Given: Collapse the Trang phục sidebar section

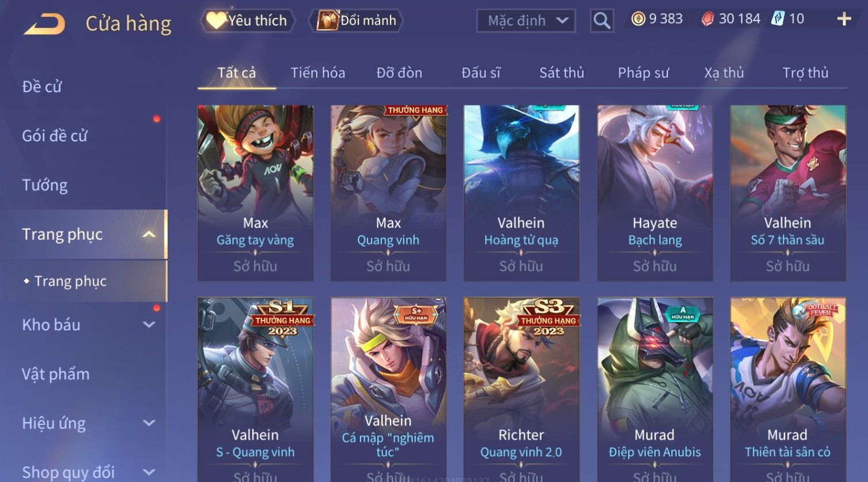Looking at the screenshot, I should (149, 234).
